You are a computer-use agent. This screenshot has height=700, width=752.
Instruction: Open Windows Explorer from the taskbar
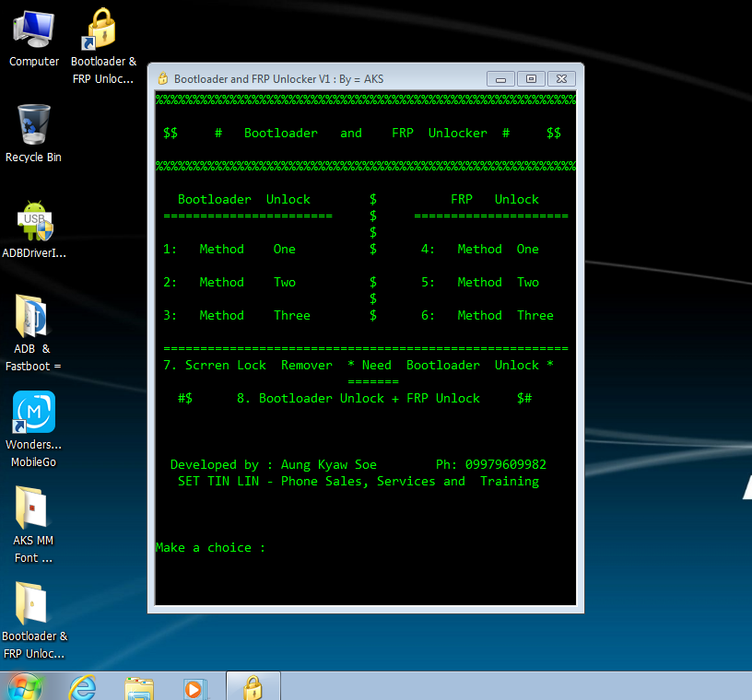(x=138, y=687)
